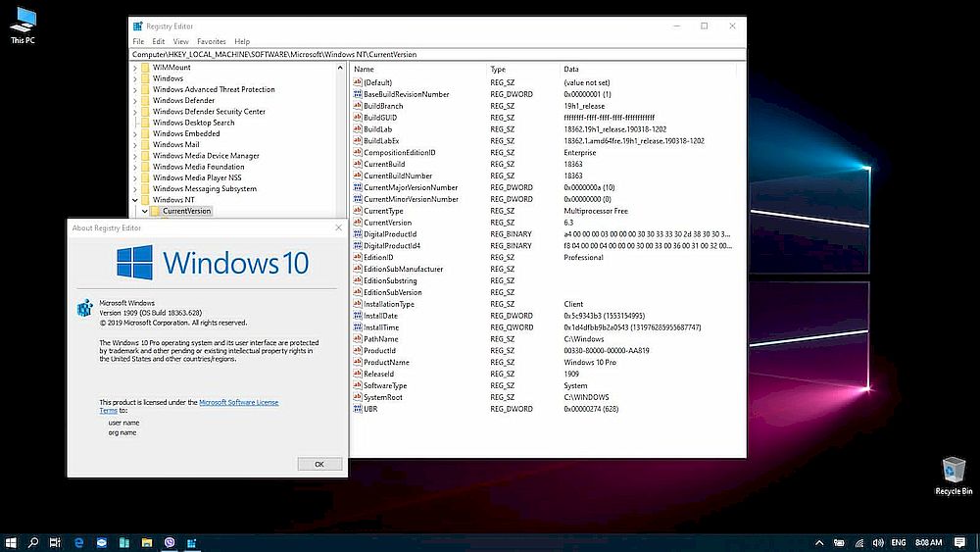The image size is (980, 552).
Task: Launch Microsoft Edge from the taskbar
Action: tap(78, 542)
